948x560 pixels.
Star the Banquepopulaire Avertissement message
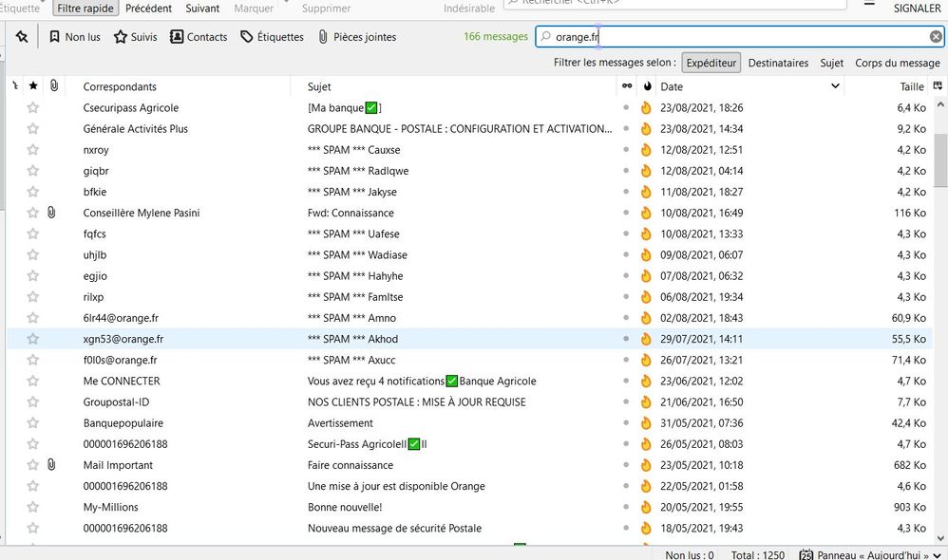33,423
